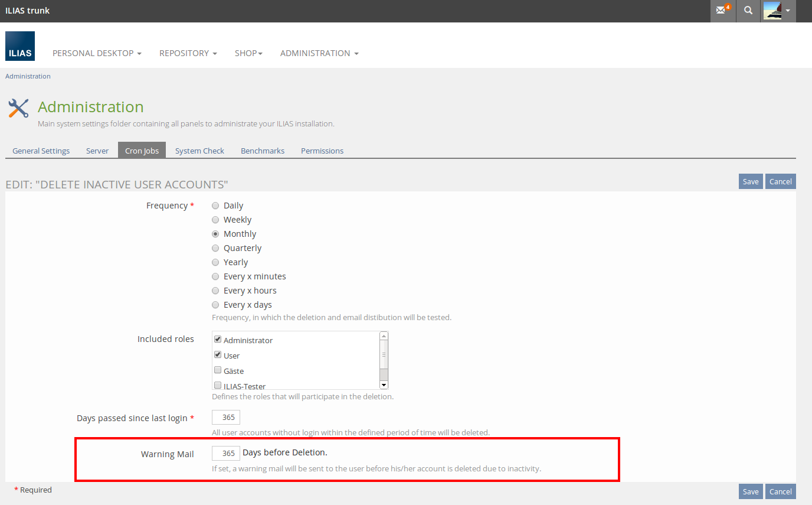
Task: Open the mail notifications envelope icon
Action: [x=722, y=11]
